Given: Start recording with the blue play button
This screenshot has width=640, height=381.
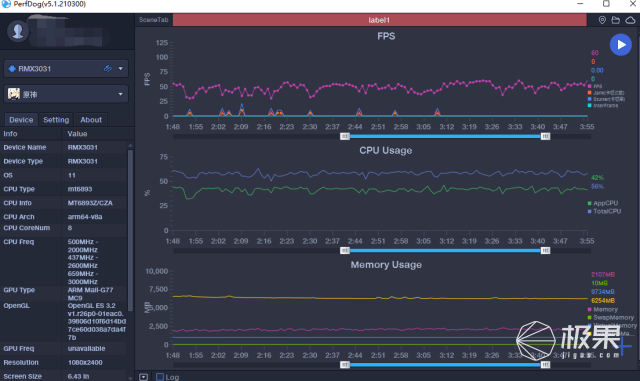Looking at the screenshot, I should pos(620,45).
